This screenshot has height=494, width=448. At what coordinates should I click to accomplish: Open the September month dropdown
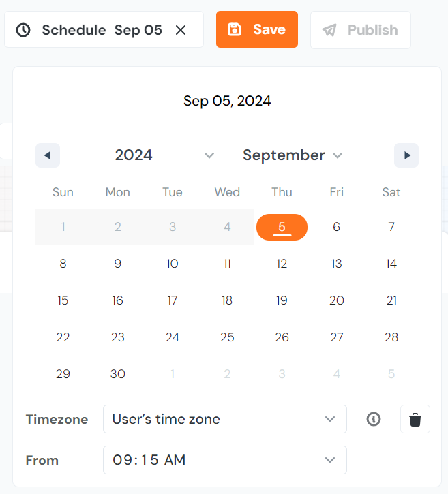[293, 155]
